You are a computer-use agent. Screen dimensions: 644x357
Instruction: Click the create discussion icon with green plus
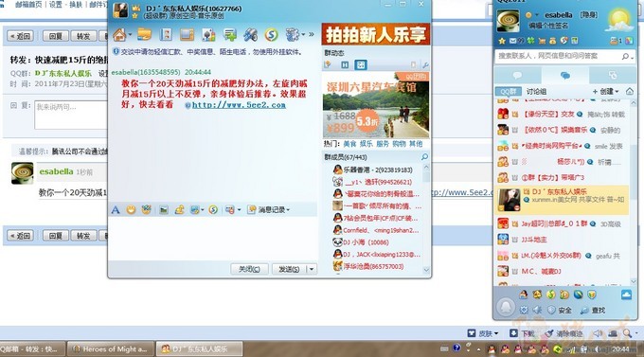[229, 35]
